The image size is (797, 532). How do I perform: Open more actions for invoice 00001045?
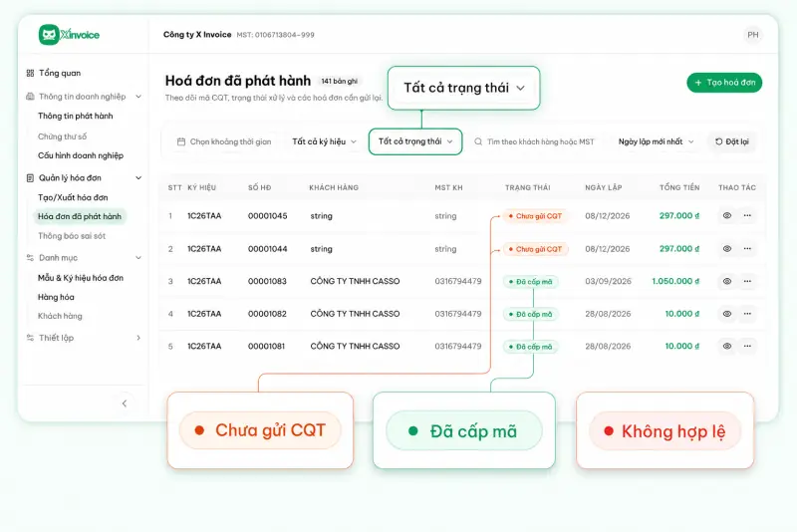click(x=747, y=215)
